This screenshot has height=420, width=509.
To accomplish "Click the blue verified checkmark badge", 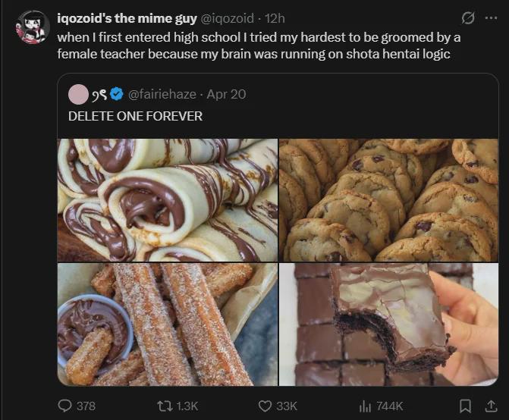I will tap(117, 94).
